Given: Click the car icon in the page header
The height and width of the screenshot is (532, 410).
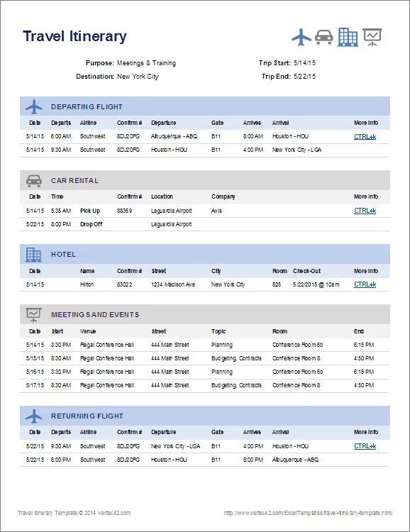Looking at the screenshot, I should click(323, 37).
